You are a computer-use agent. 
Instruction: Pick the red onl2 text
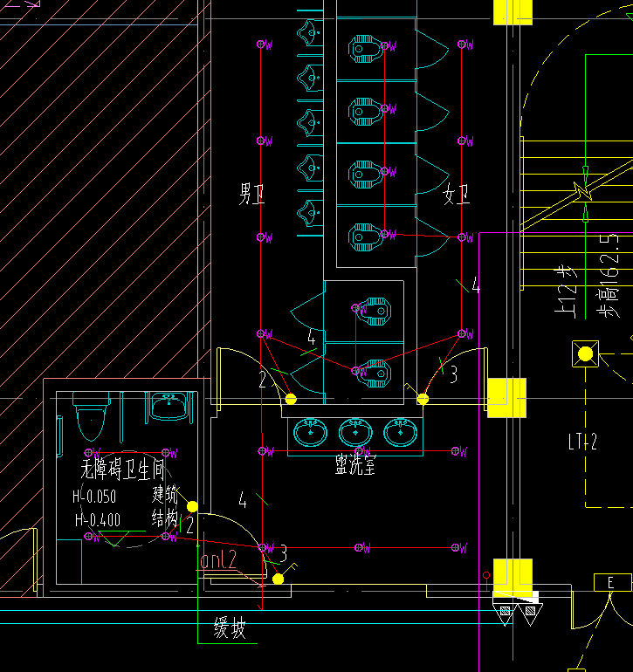pyautogui.click(x=219, y=559)
